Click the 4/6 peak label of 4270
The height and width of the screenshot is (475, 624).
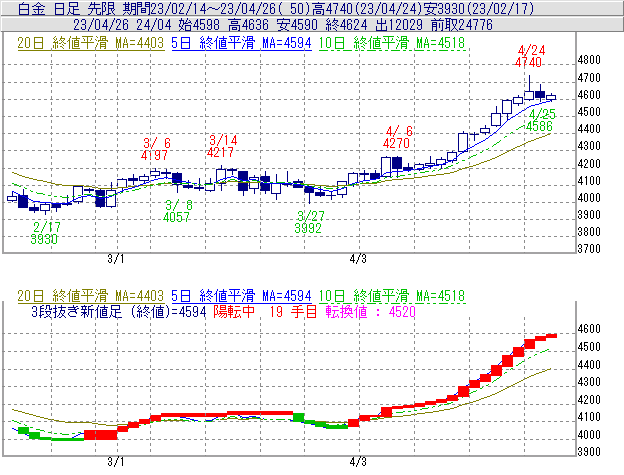click(x=399, y=137)
